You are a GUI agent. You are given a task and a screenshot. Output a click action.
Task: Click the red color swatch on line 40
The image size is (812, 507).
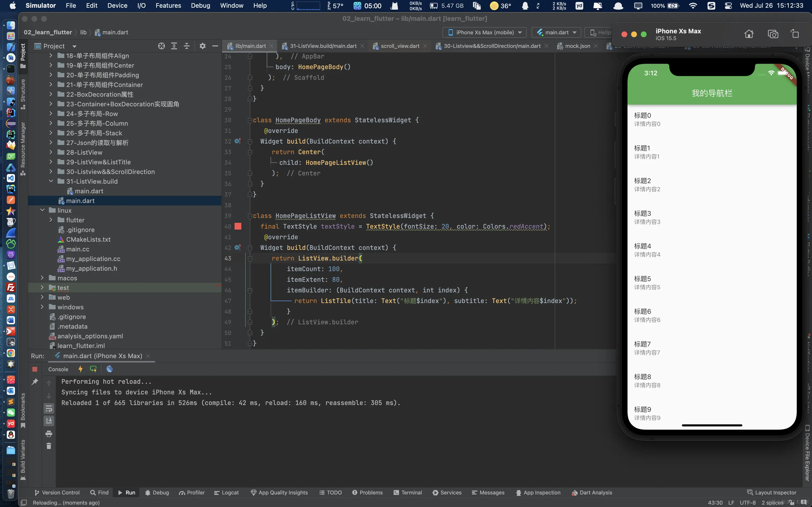tap(238, 226)
